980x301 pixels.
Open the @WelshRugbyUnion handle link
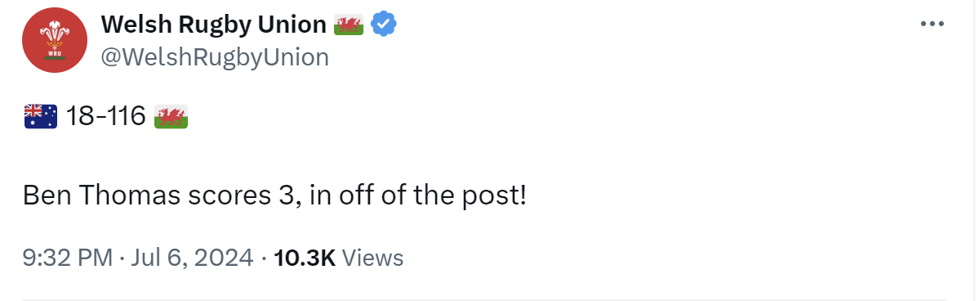pos(215,56)
